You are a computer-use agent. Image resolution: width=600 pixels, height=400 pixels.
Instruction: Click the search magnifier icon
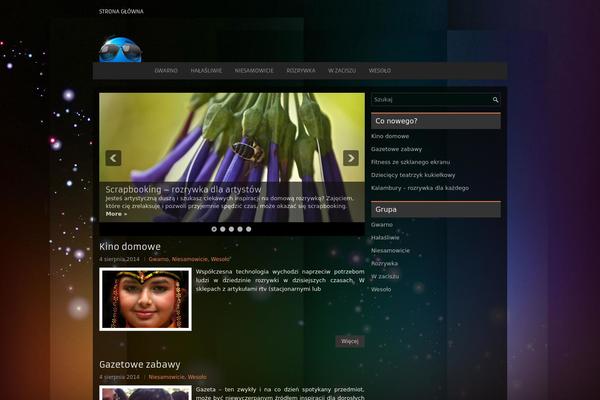[x=495, y=100]
